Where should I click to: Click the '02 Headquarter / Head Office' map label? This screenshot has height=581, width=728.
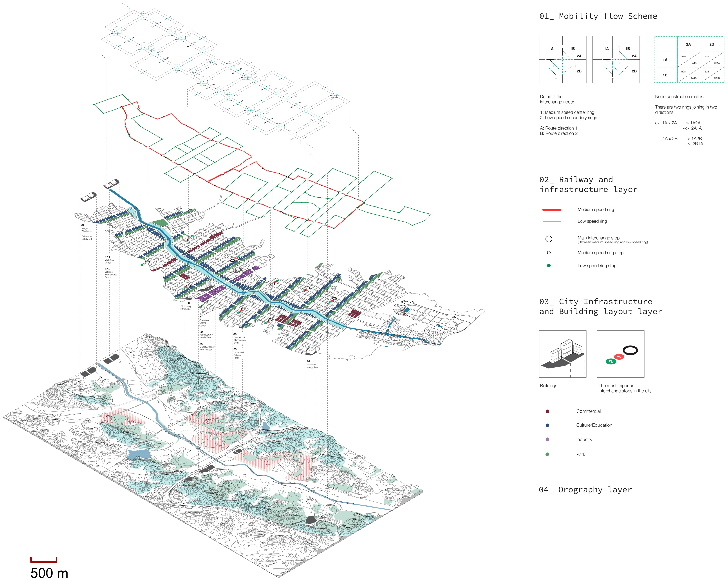pyautogui.click(x=206, y=335)
